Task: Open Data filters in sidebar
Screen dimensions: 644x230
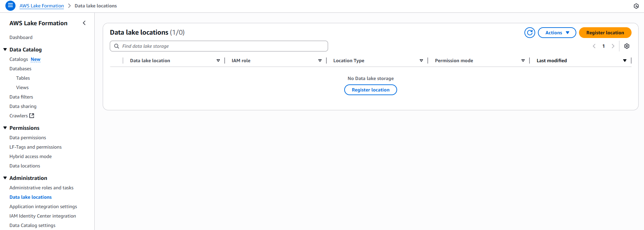Action: click(21, 97)
